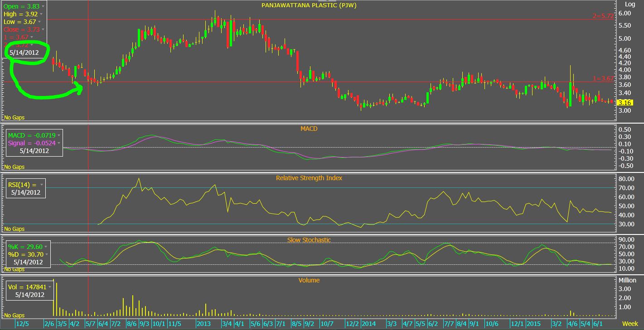Click the 5/14/2012 date in Stochastic legend box

(28, 262)
